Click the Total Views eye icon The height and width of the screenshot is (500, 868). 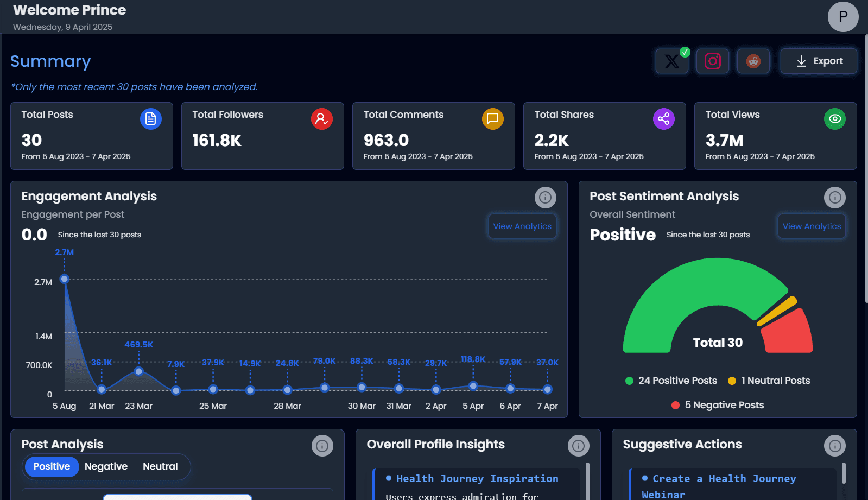click(x=834, y=119)
